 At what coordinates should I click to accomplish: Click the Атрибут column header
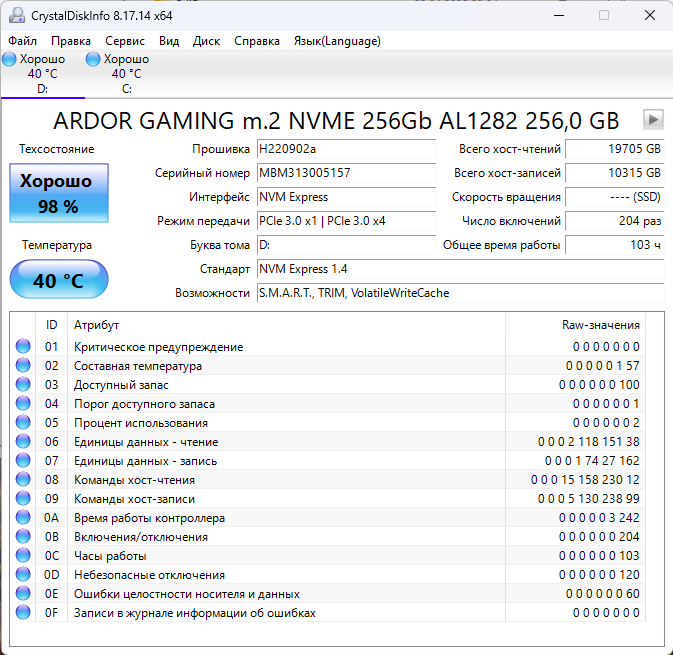pos(96,325)
